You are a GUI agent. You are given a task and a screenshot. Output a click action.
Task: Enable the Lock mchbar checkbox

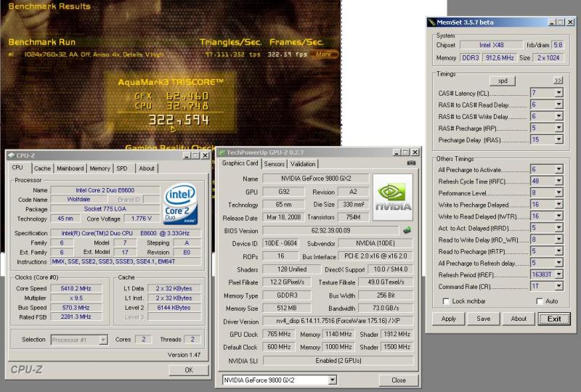point(446,301)
